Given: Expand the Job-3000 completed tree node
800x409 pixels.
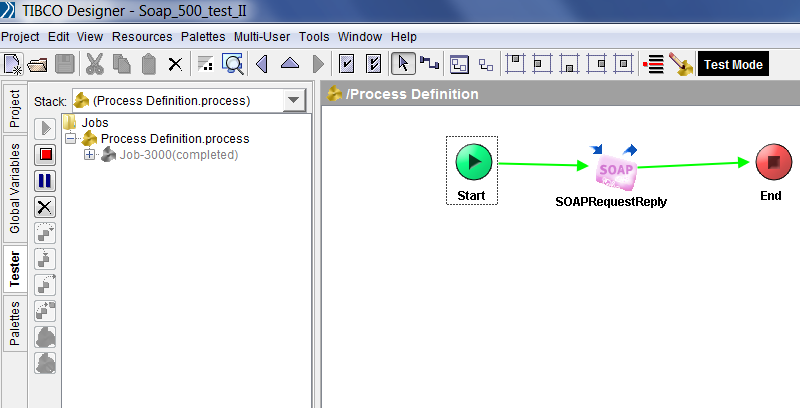Looking at the screenshot, I should click(90, 155).
